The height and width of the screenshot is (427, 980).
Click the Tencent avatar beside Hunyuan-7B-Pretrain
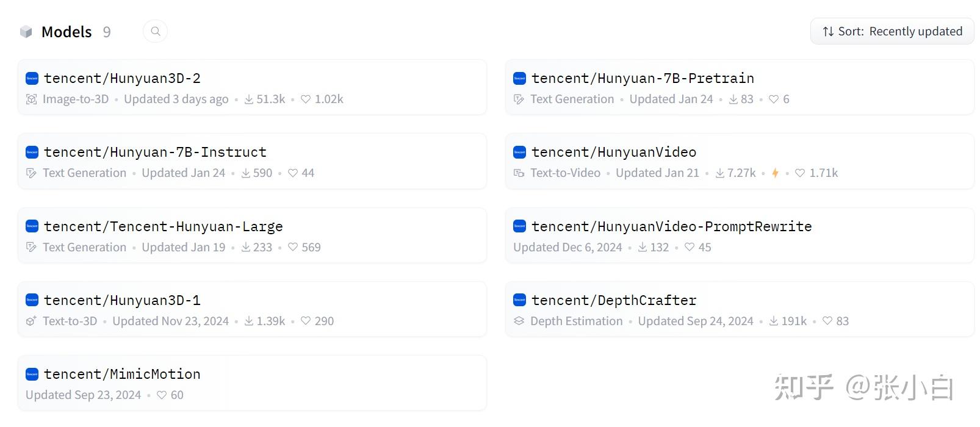(x=519, y=78)
